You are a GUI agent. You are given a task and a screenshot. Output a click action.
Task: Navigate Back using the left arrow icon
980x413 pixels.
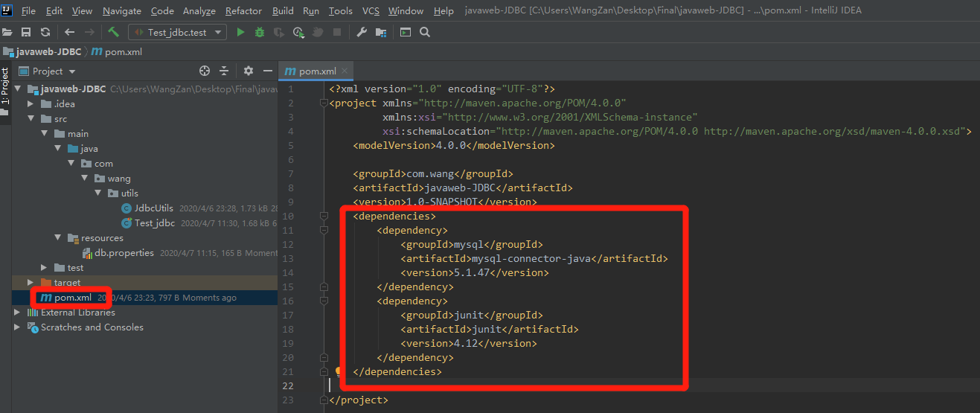tap(69, 32)
